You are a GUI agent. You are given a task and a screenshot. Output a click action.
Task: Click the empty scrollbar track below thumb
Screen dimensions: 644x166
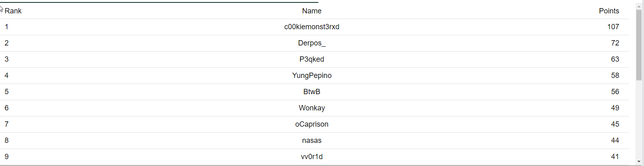coord(639,119)
